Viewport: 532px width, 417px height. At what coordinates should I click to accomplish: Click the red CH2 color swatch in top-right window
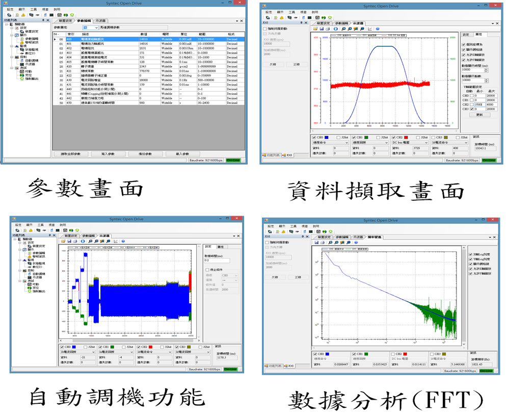405,137
